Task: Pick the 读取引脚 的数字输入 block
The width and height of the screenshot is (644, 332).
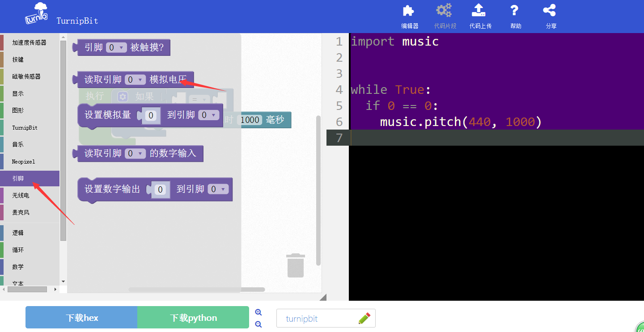Action: tap(138, 154)
